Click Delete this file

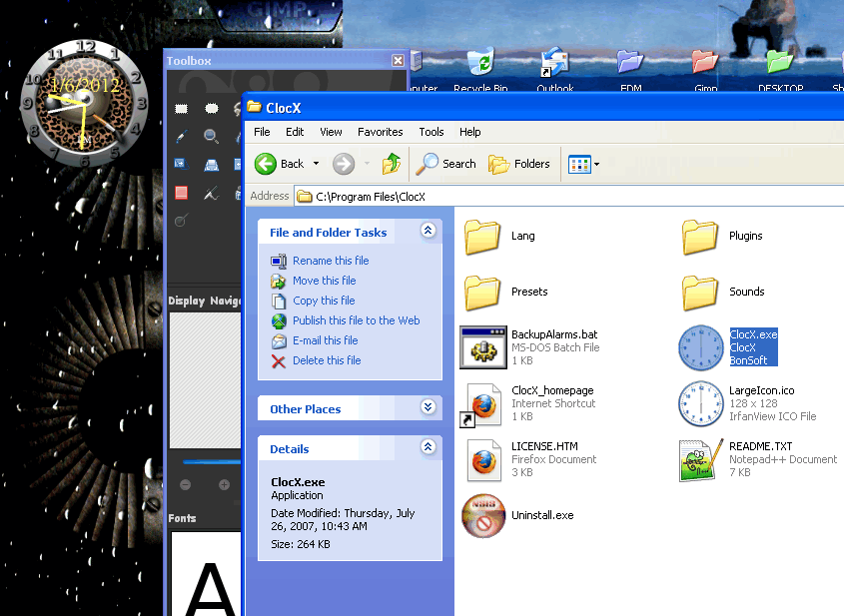[x=327, y=360]
